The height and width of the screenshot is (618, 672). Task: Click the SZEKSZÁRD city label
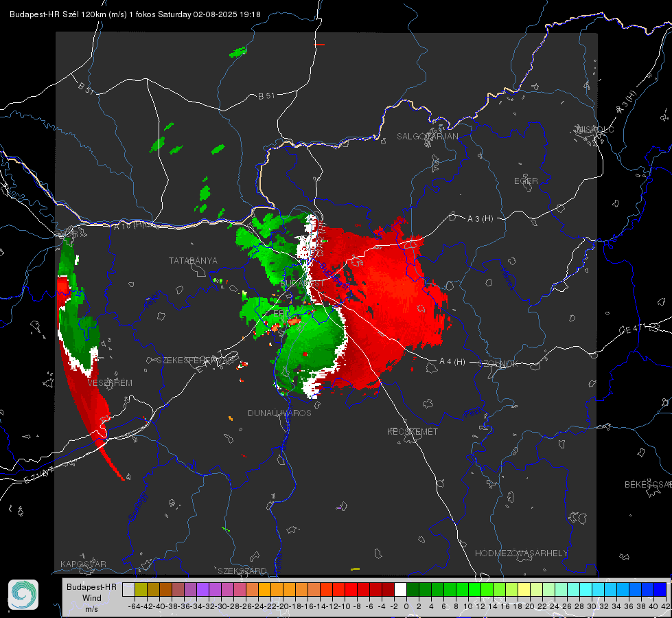click(242, 571)
